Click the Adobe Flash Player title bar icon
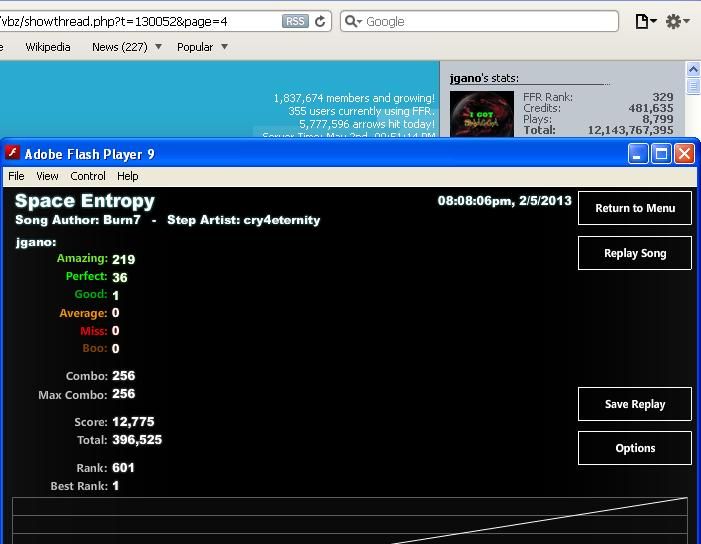701x544 pixels. (13, 153)
